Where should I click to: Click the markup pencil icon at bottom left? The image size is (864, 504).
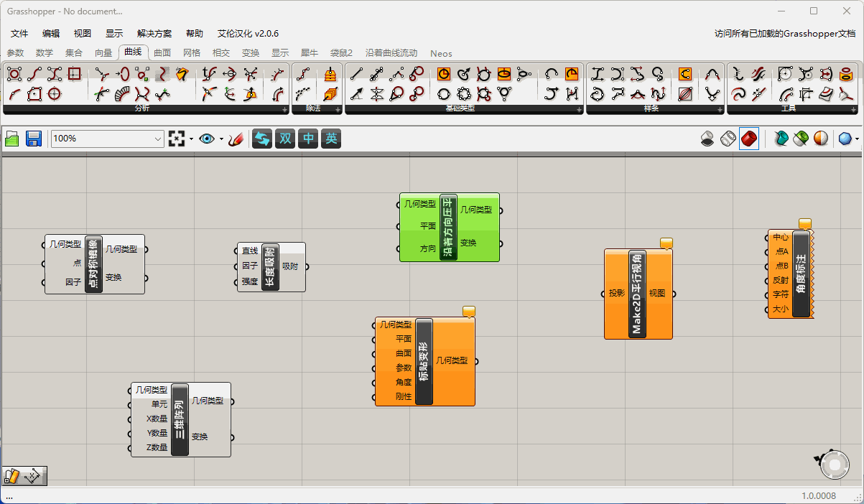13,476
